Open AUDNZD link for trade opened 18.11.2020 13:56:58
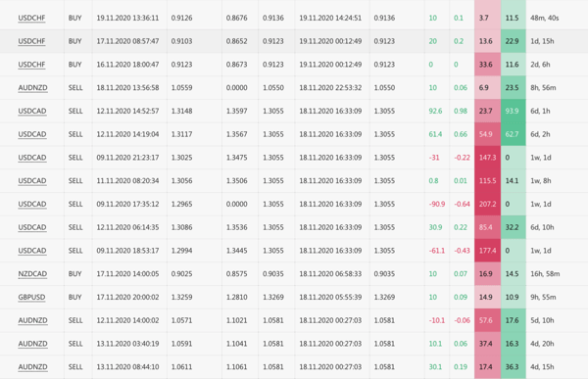588x379 pixels. [x=32, y=88]
